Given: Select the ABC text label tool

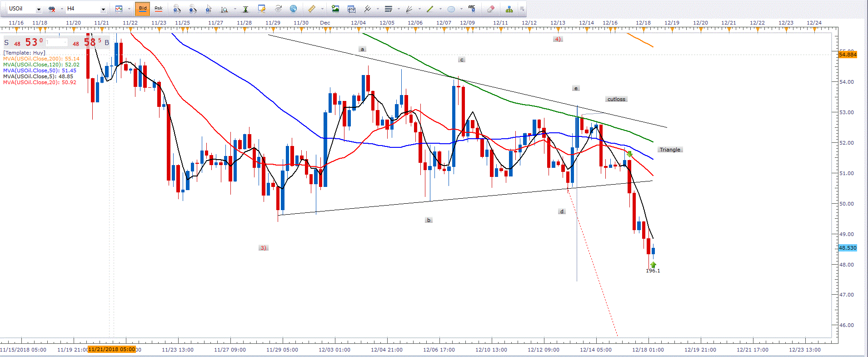Looking at the screenshot, I should coord(472,9).
